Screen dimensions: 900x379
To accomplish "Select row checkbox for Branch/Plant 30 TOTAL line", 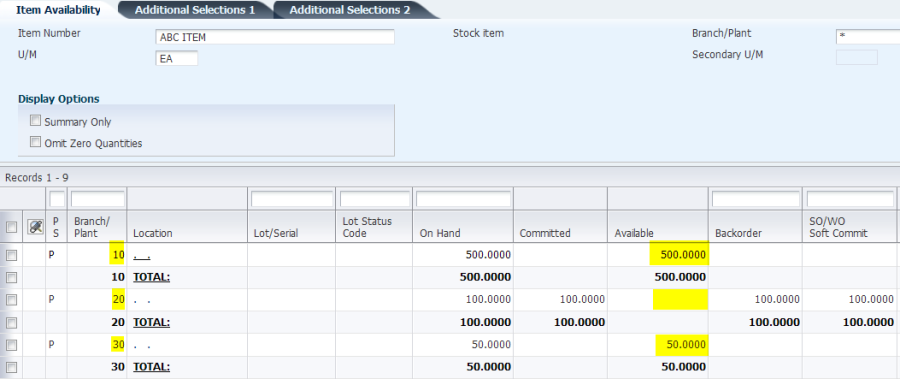I will (x=11, y=368).
